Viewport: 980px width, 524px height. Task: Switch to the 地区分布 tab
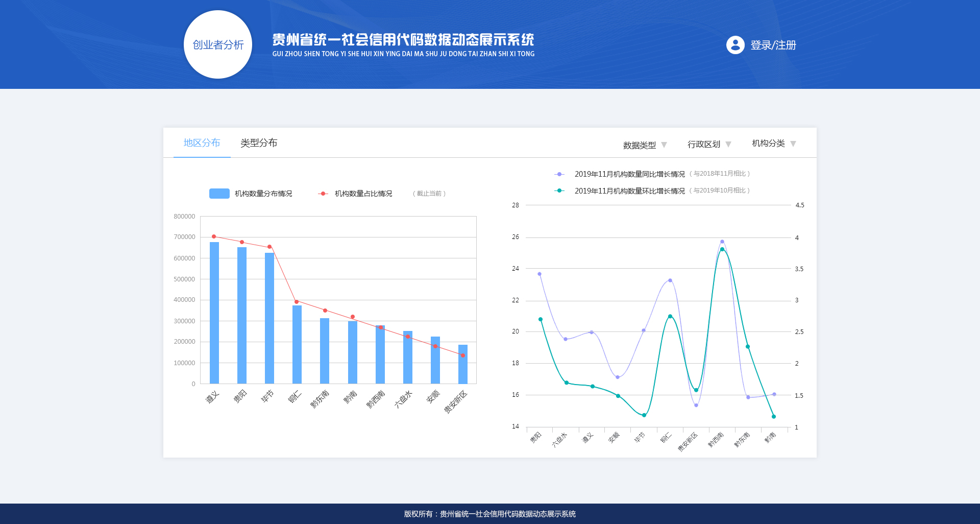click(202, 143)
